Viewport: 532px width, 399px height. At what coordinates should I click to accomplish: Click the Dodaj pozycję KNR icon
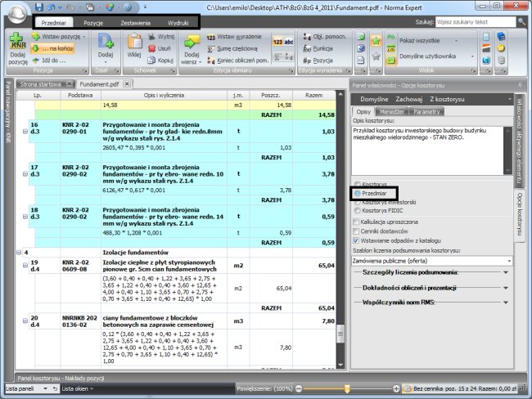16,46
